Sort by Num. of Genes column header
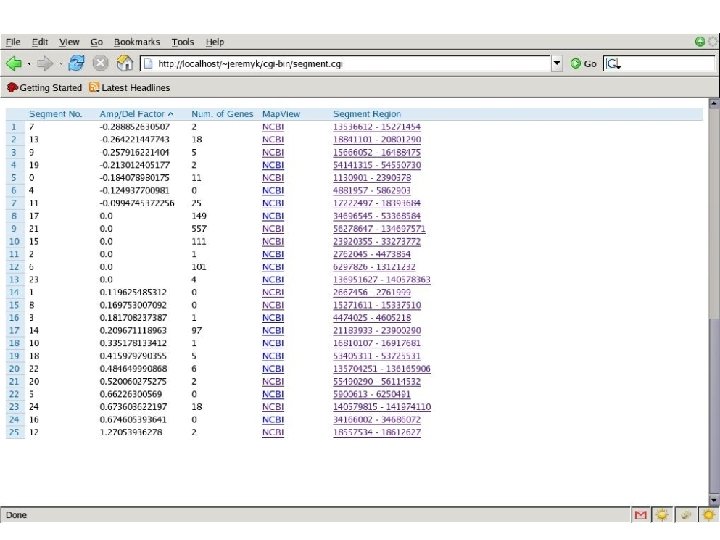 click(222, 114)
